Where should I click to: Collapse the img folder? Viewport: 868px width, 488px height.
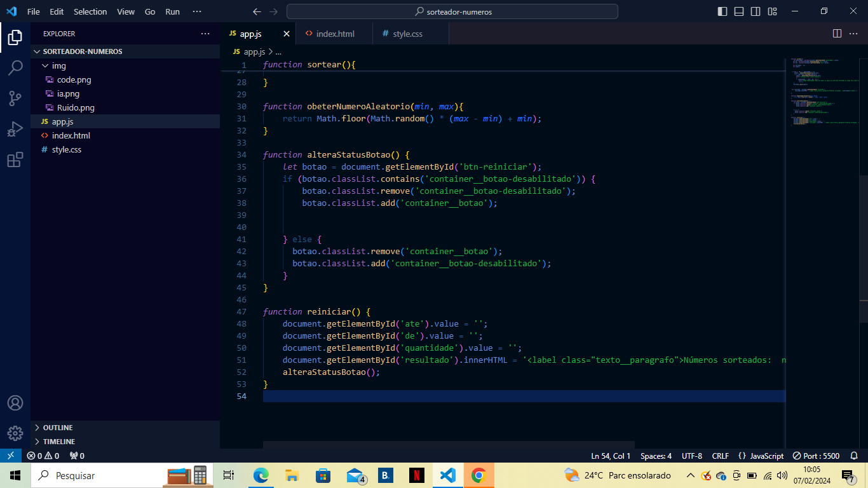pos(125,65)
